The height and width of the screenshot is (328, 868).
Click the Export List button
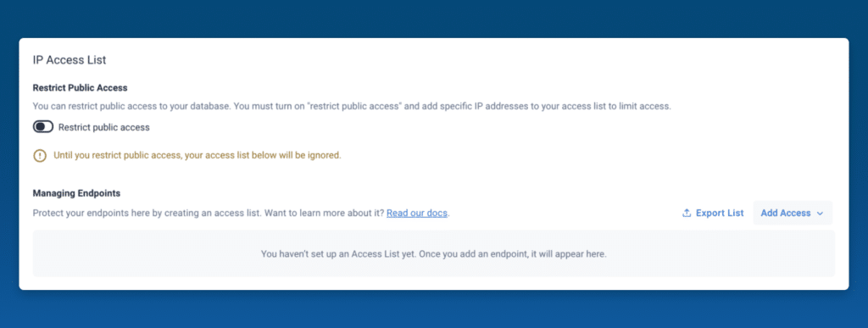click(713, 213)
